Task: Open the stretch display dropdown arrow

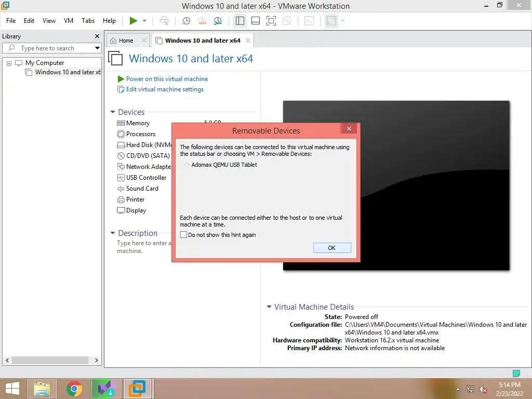Action: point(342,21)
